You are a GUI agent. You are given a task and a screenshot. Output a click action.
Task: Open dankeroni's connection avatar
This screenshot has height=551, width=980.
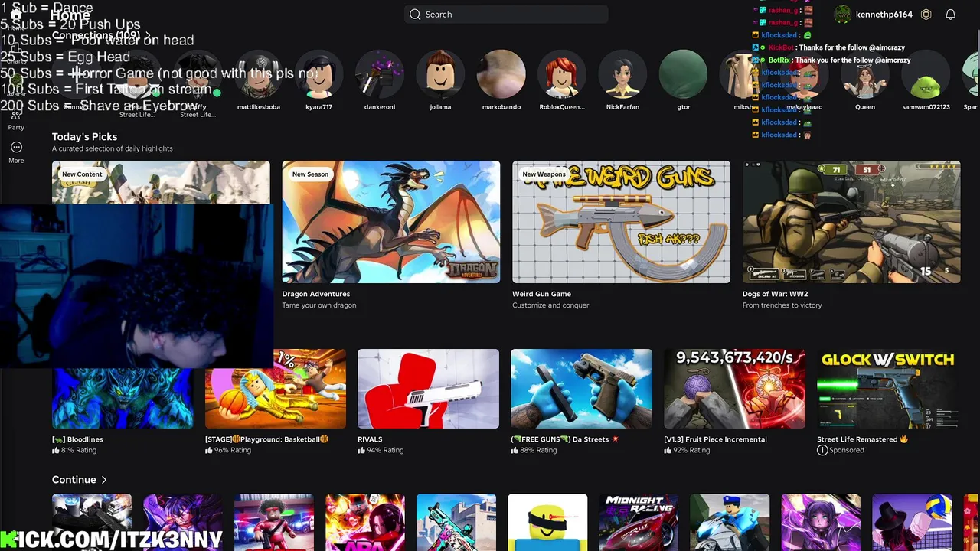pos(380,75)
